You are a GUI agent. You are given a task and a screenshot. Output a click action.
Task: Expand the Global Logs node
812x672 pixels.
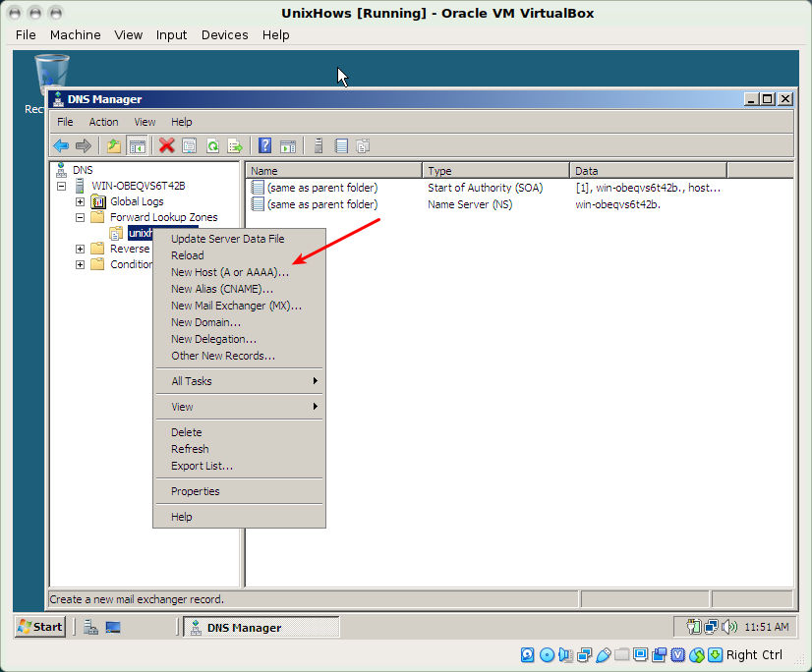81,202
